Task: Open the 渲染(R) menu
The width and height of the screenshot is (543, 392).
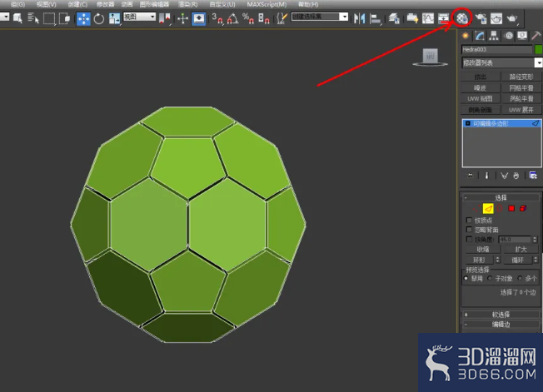Action: 187,4
